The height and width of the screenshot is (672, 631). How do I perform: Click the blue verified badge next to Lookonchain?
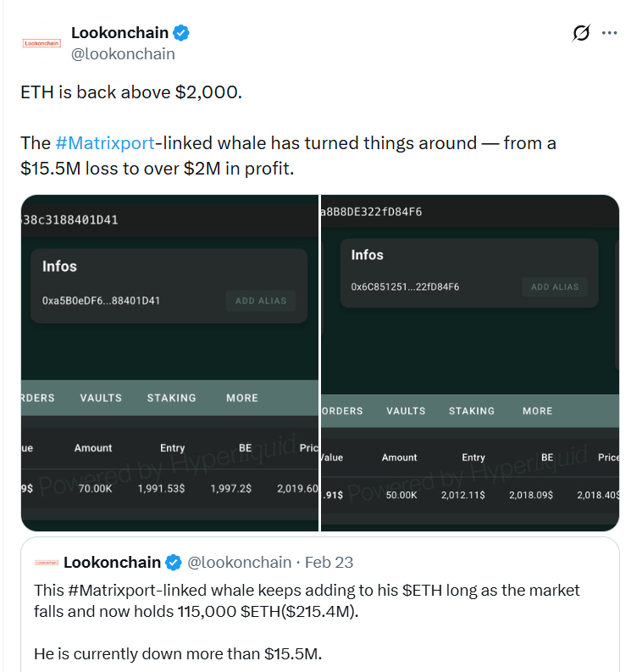click(x=181, y=33)
